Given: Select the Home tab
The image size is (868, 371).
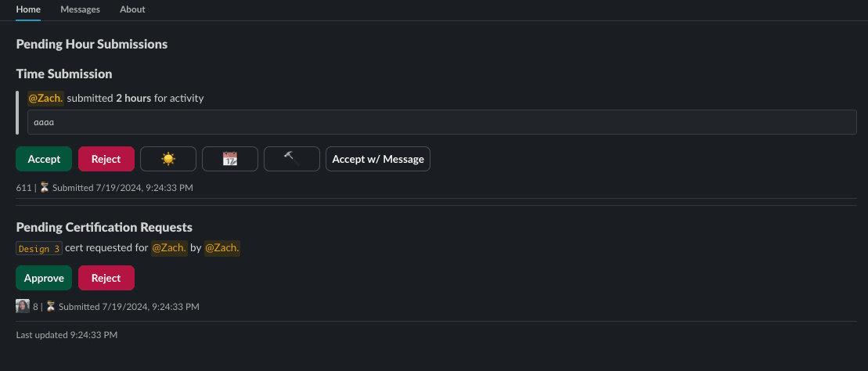Looking at the screenshot, I should coord(28,9).
